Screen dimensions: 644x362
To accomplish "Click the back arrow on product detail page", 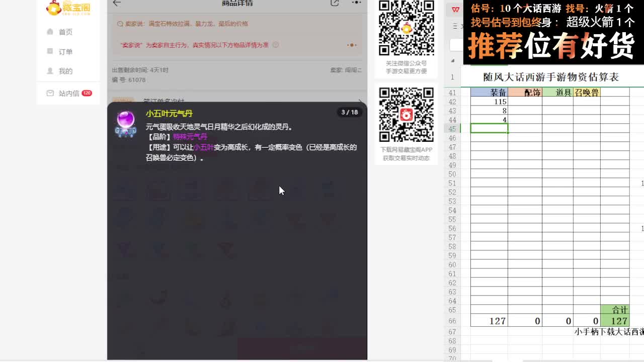I will point(117,3).
